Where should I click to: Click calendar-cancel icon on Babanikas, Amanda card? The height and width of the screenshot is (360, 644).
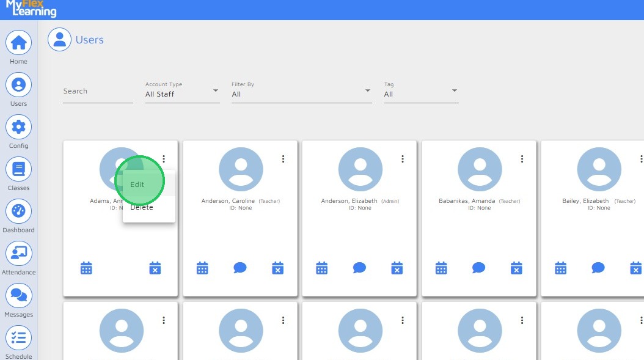[516, 268]
